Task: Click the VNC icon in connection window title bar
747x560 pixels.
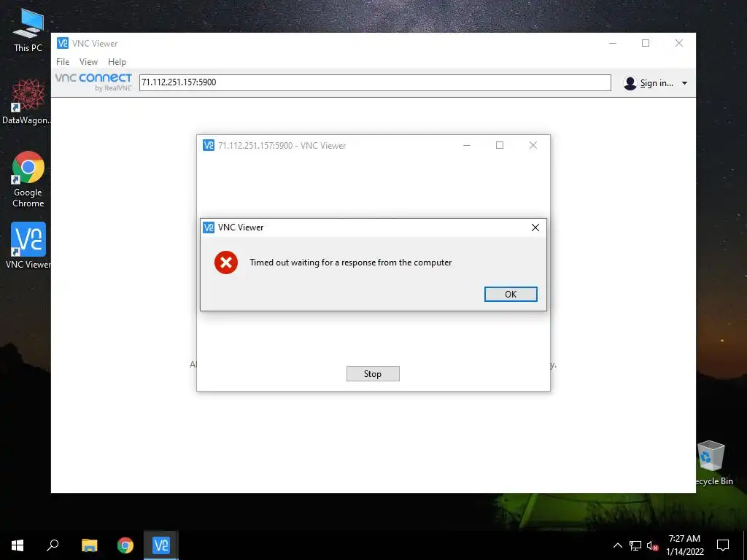Action: 208,145
